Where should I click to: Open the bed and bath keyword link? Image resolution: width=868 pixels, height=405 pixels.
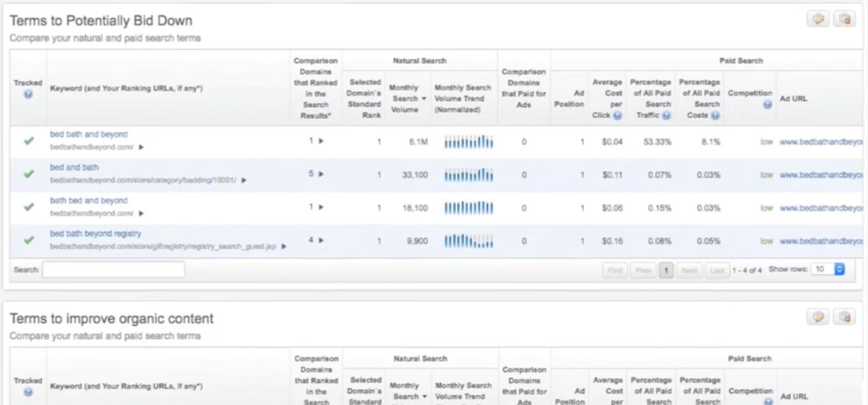click(74, 167)
